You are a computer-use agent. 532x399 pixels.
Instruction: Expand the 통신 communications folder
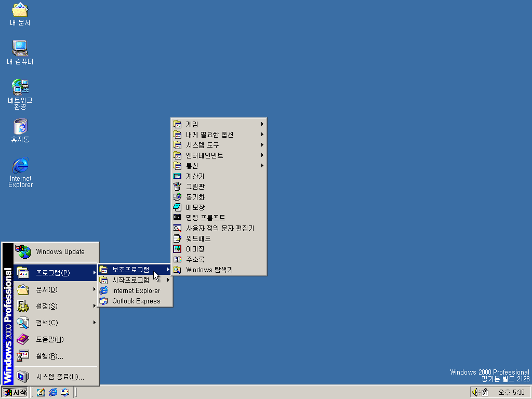pos(219,166)
